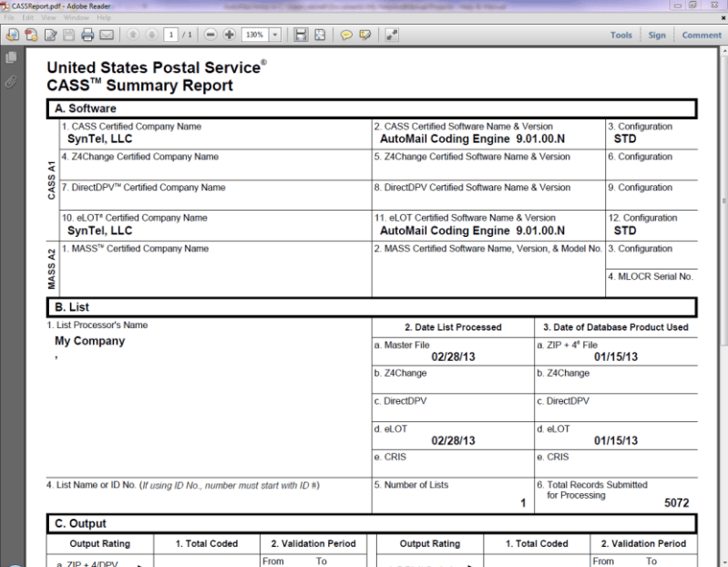728x567 pixels.
Task: Click the 'A. Software' section header
Action: 372,108
